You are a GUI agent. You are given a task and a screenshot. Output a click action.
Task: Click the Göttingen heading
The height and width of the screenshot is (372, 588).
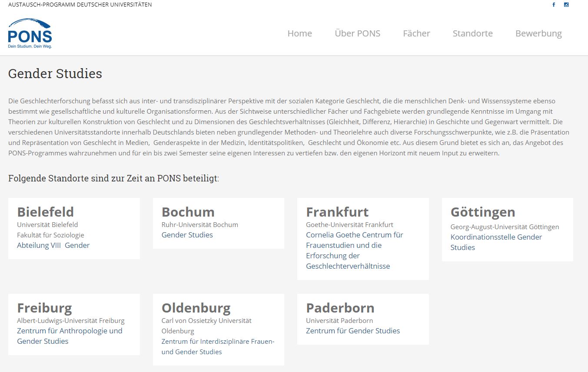point(483,212)
